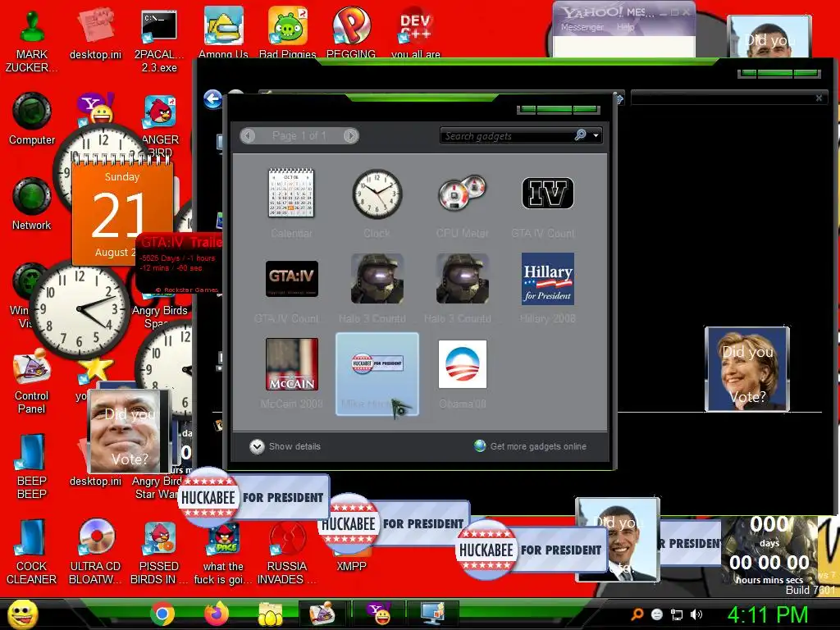
Task: Open the what the fuck is goi... icon
Action: (223, 552)
